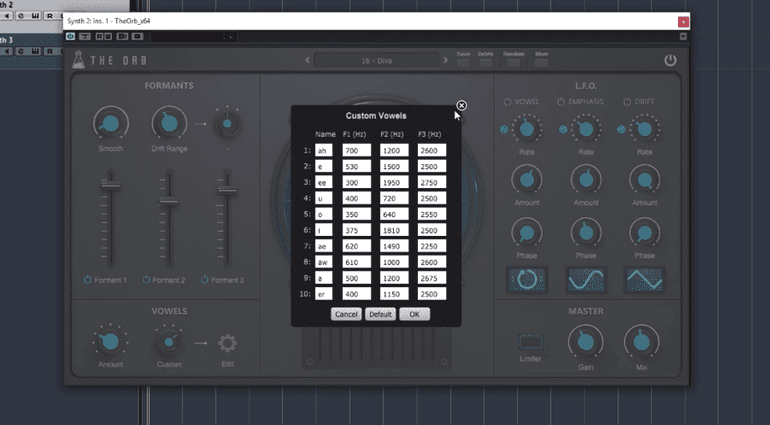Select the circular LFO waveform icon
The height and width of the screenshot is (425, 770).
525,279
